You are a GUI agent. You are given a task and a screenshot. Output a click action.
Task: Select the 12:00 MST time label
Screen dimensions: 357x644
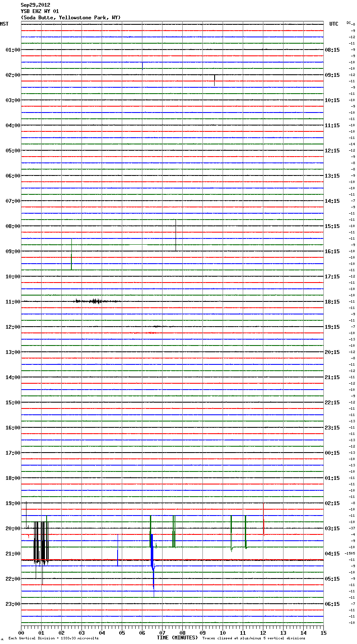tap(13, 327)
